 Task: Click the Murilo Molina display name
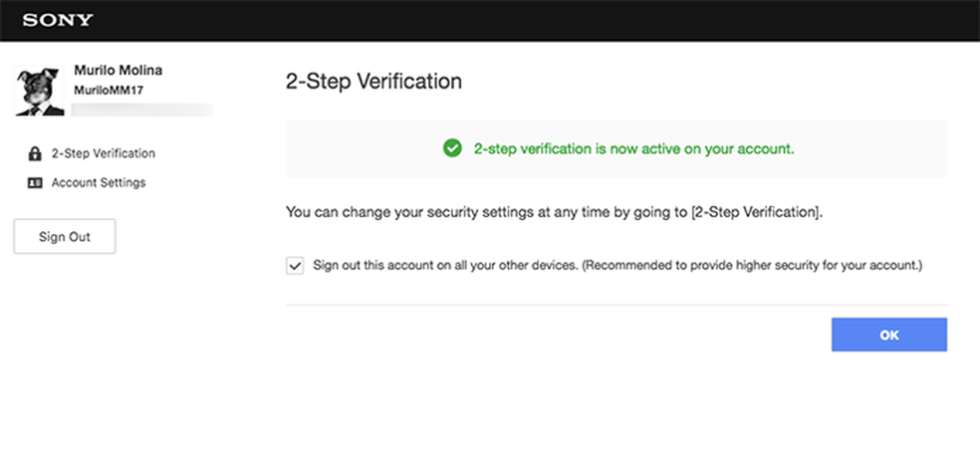tap(118, 71)
